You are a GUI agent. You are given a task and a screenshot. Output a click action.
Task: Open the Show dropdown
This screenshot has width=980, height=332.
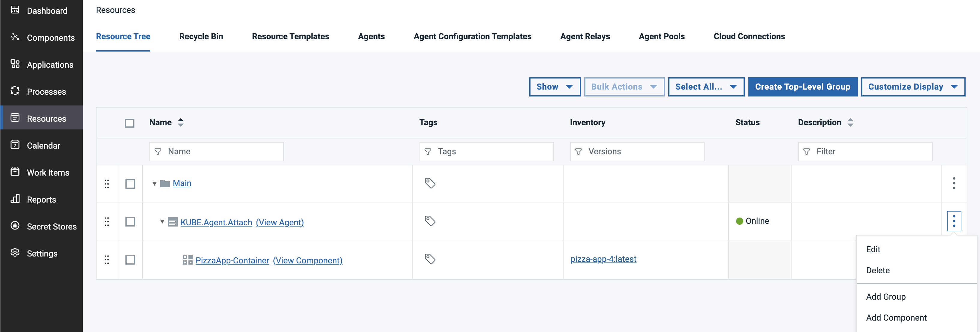[x=555, y=87]
